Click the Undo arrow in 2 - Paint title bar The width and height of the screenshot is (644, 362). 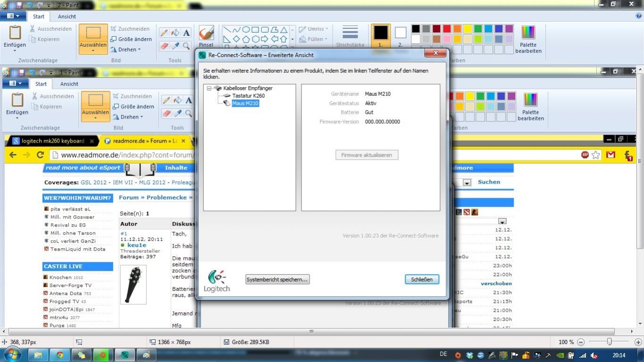click(30, 5)
